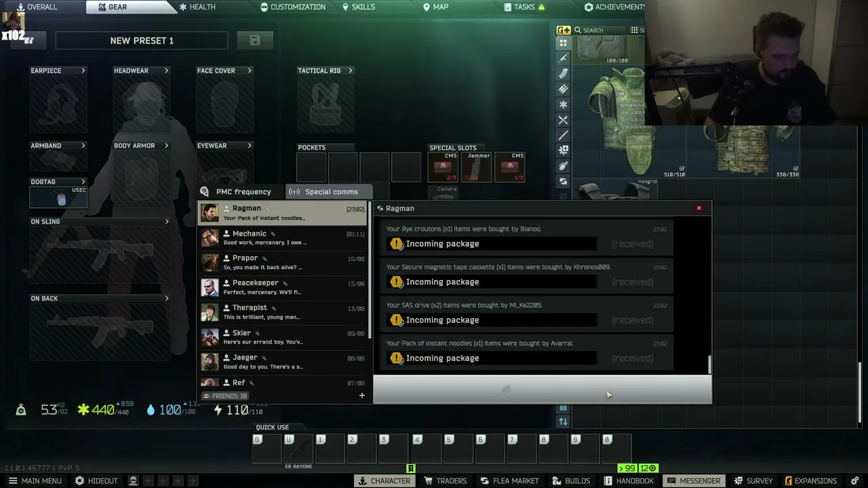Filter stash by ammunition rounds icon
The image size is (868, 488).
coord(563,89)
